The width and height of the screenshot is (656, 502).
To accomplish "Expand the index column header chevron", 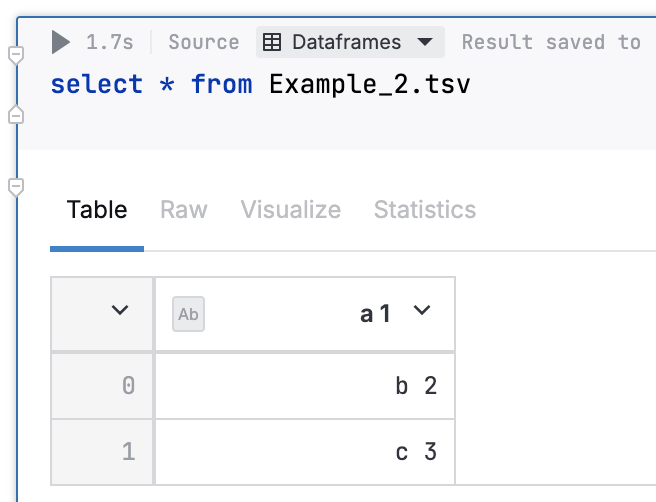I will click(120, 310).
